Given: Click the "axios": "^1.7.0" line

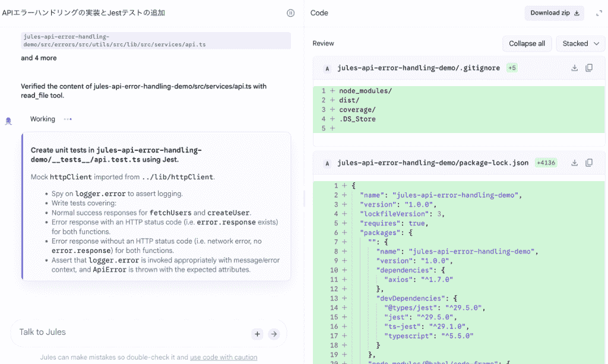Looking at the screenshot, I should (459, 280).
